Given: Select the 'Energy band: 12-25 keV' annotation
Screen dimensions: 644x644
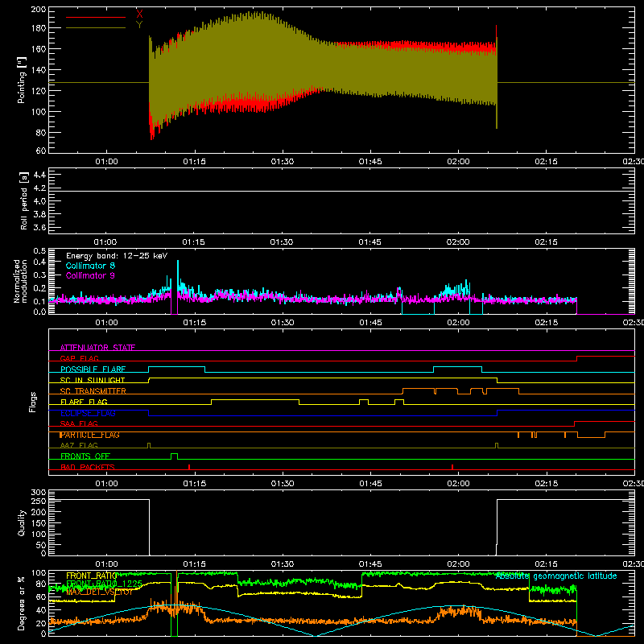Looking at the screenshot, I should [x=117, y=256].
